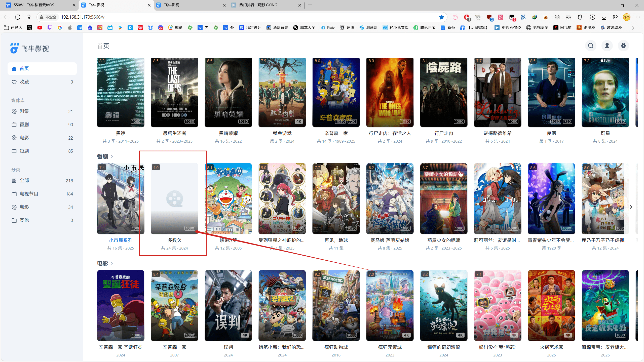Select the 电视节目 category

(x=42, y=194)
